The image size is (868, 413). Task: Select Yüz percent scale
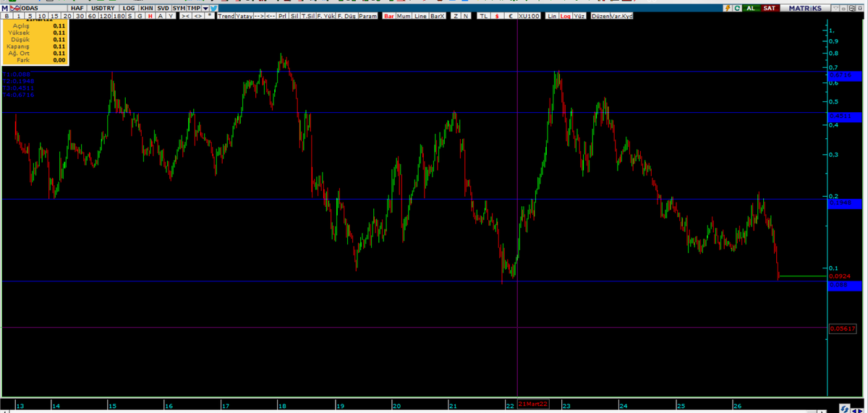point(579,16)
